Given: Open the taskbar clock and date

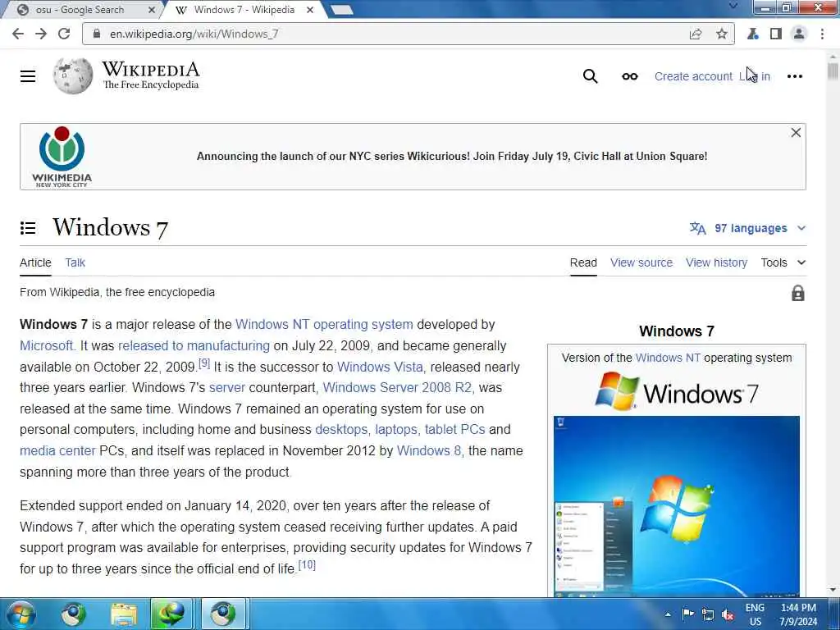Looking at the screenshot, I should point(798,614).
